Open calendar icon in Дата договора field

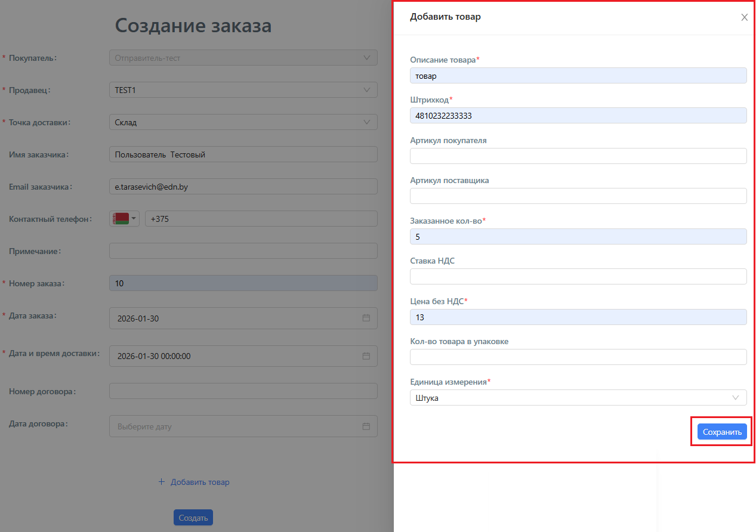click(x=366, y=426)
